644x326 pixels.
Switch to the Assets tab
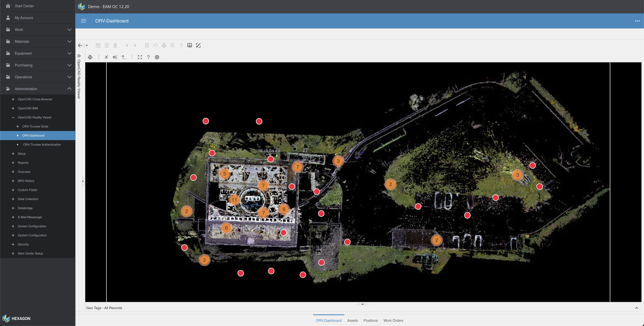352,320
